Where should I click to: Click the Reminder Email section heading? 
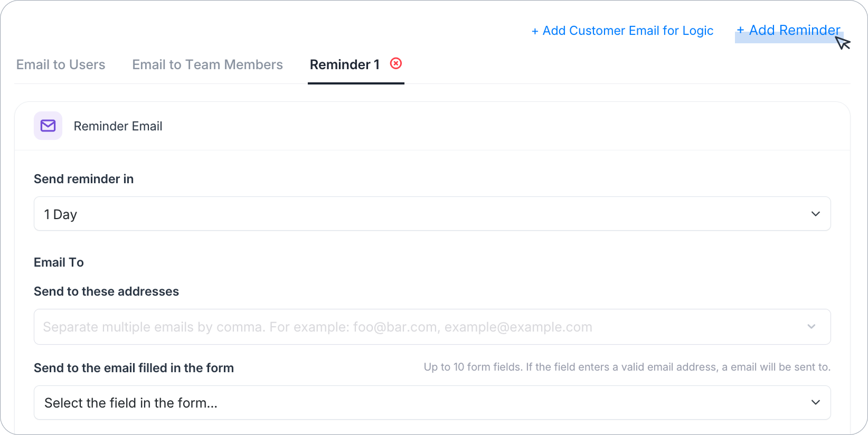(x=118, y=126)
